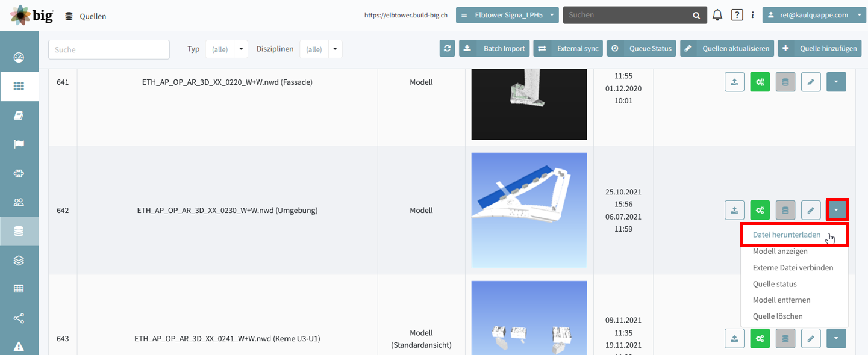Image resolution: width=868 pixels, height=355 pixels.
Task: Open the users icon in sidebar
Action: 19,202
